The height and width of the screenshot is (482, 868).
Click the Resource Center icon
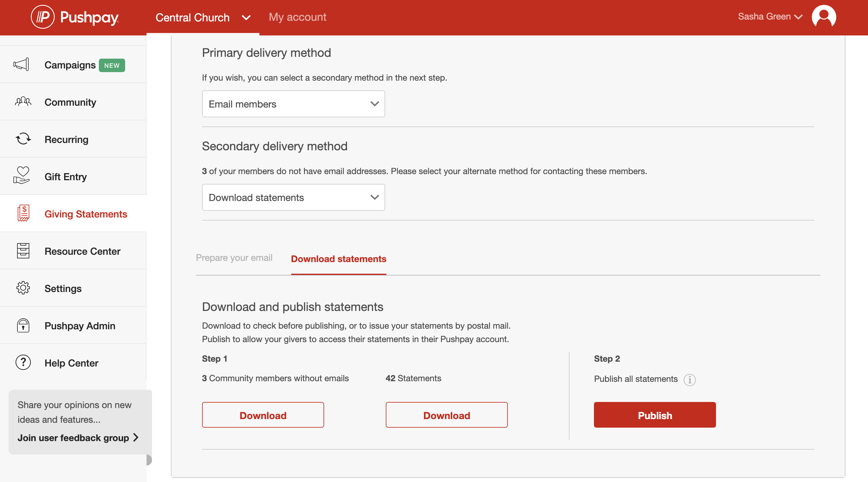point(23,250)
